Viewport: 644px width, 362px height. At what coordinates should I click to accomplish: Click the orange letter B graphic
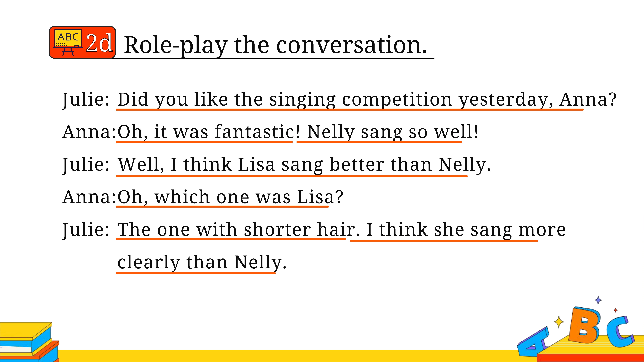[585, 326]
